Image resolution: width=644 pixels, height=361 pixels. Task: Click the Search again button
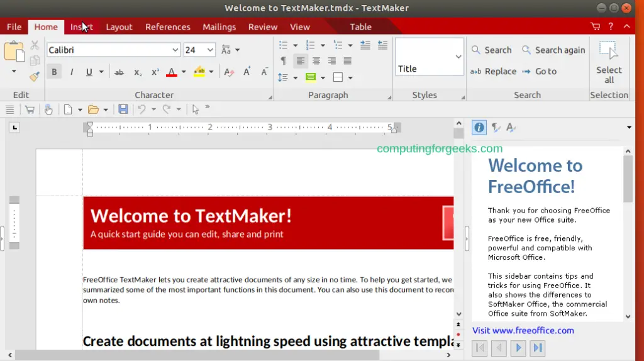(553, 50)
